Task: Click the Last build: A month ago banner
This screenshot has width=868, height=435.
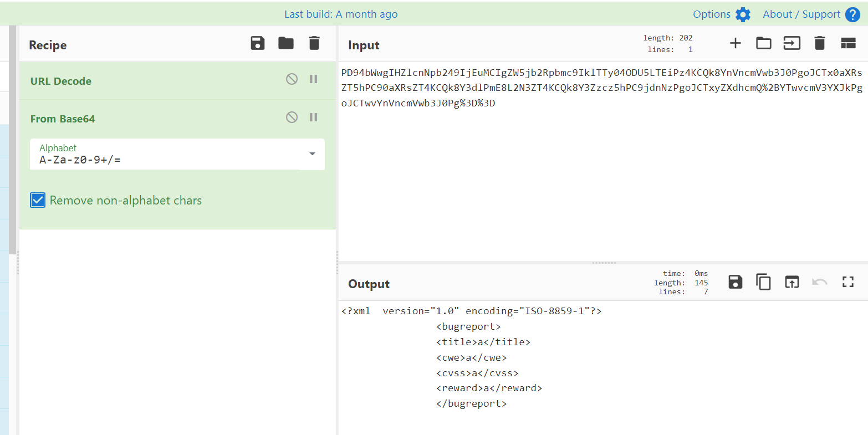Action: [x=341, y=14]
